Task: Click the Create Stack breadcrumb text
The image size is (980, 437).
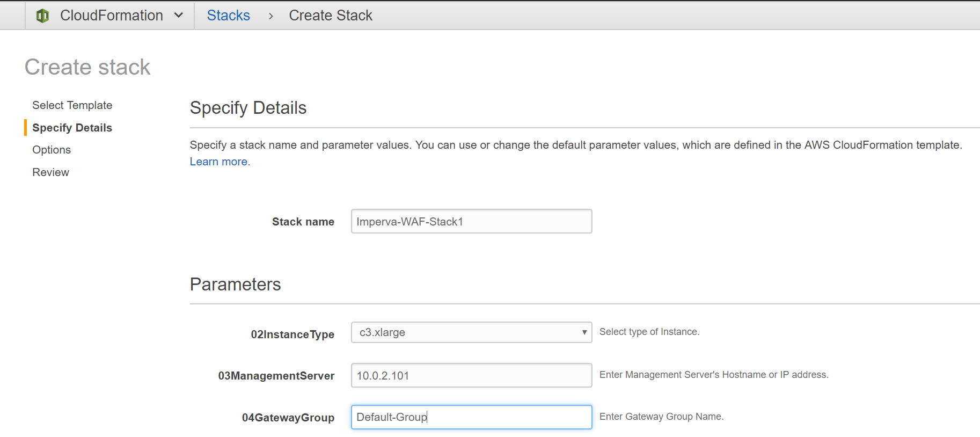Action: click(330, 16)
